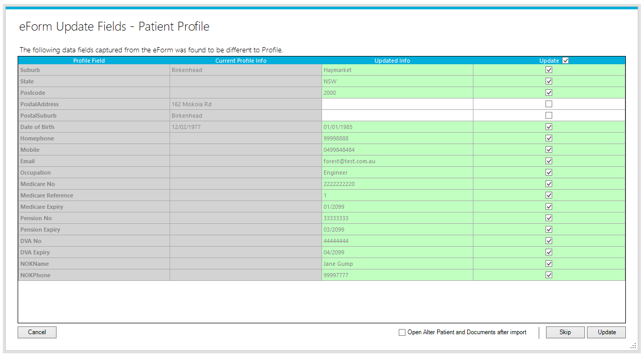The image size is (644, 357).
Task: Select the 04/2099 DVA expiry cell
Action: tap(397, 252)
